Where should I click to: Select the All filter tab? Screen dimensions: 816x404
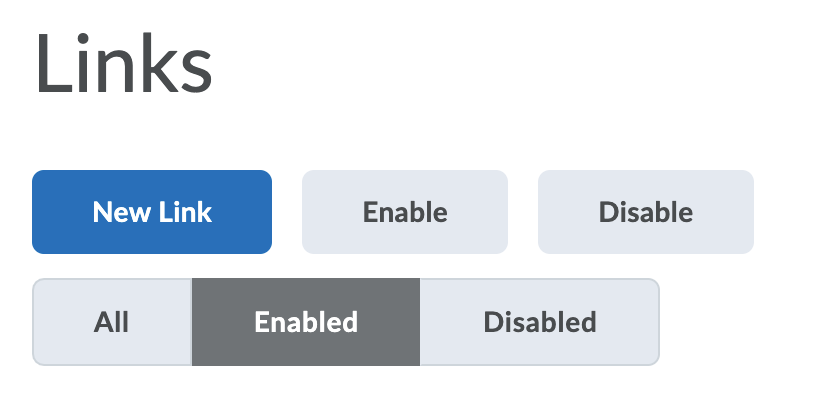[112, 322]
